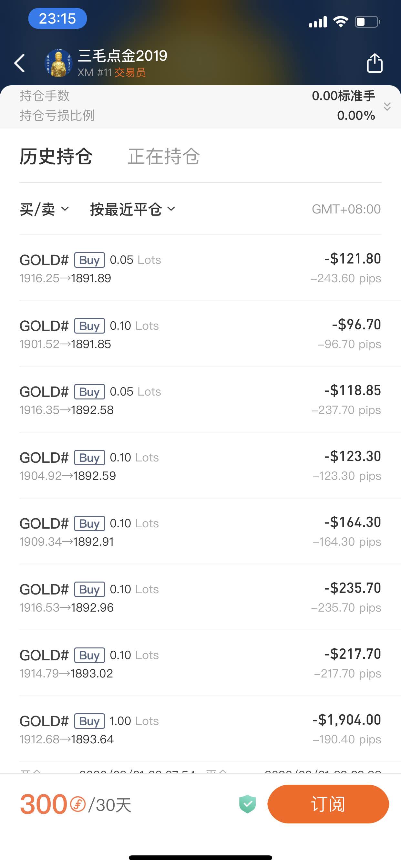401x868 pixels.
Task: Tap the Buy tag on the 1901.52 trade
Action: [x=89, y=326]
